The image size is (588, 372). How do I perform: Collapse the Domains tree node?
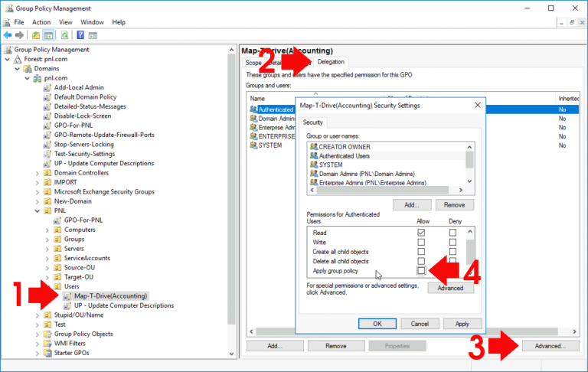(18, 69)
